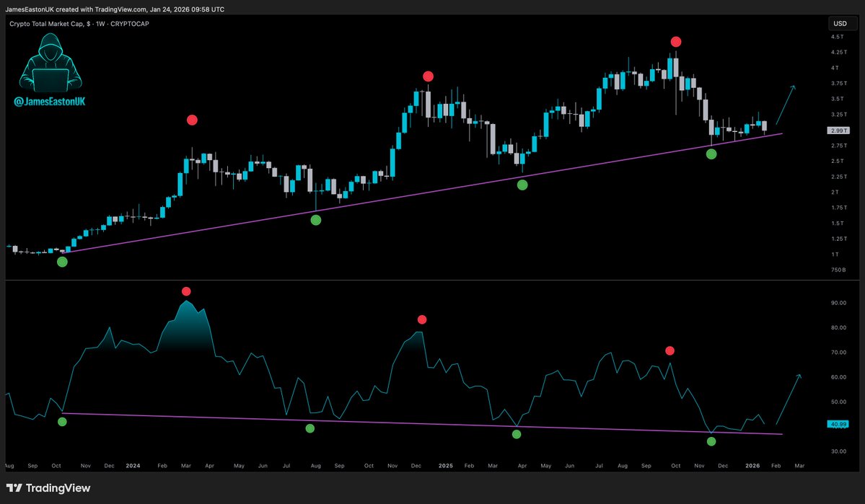Click the 2T price axis label

[x=835, y=192]
